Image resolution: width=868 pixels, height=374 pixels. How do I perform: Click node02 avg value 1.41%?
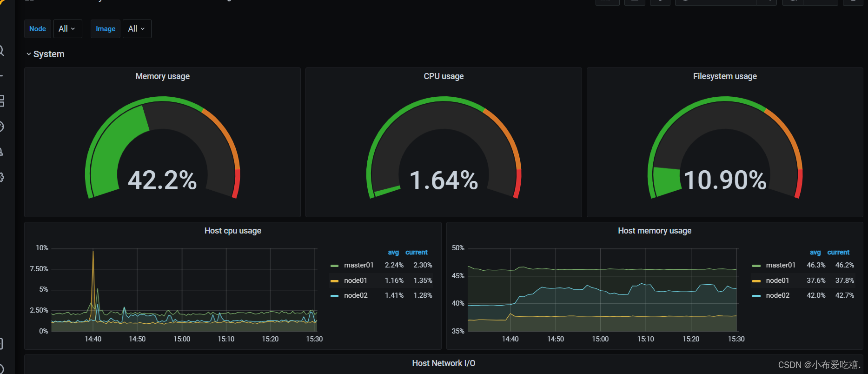[394, 295]
